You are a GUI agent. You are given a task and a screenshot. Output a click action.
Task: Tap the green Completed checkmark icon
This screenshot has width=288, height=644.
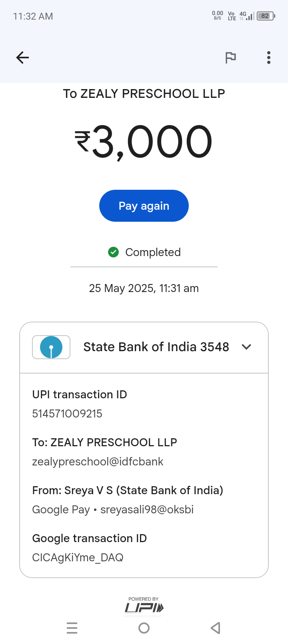pyautogui.click(x=114, y=252)
